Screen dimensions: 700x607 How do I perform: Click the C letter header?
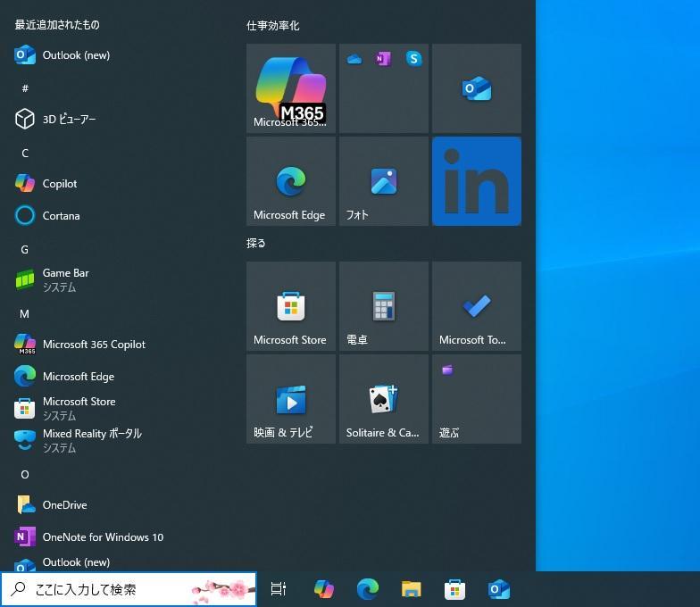click(25, 154)
